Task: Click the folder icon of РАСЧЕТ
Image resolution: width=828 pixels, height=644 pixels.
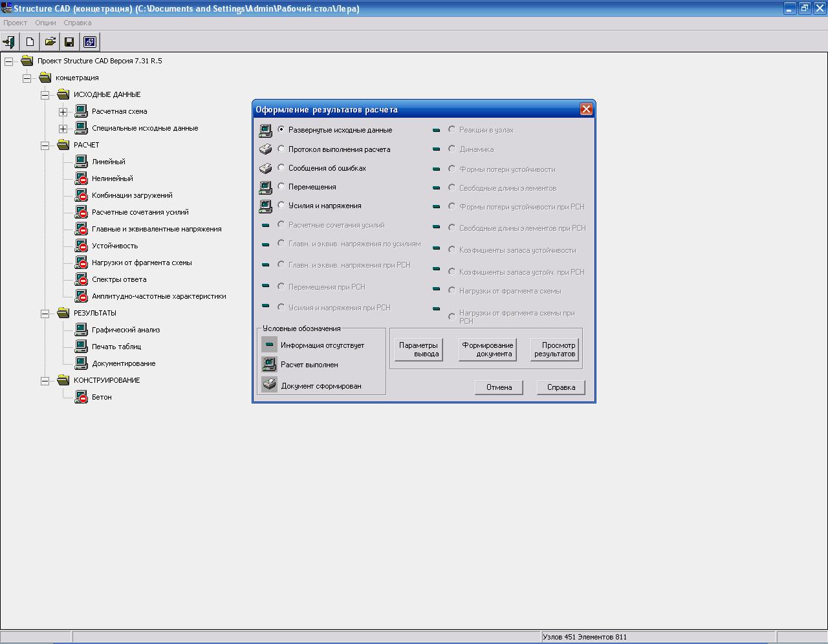Action: tap(63, 145)
